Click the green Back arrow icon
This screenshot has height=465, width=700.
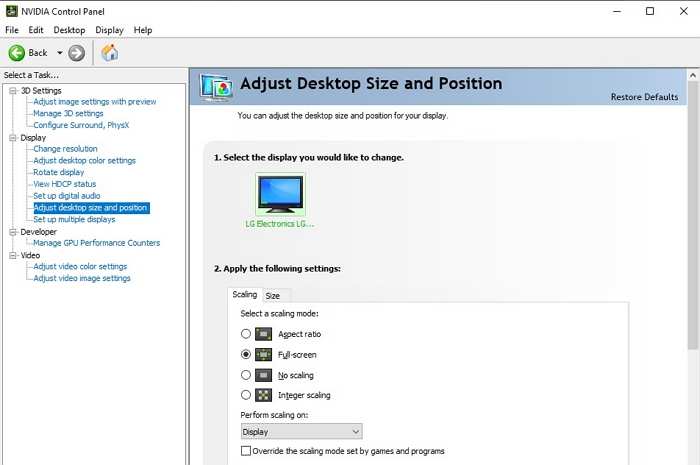17,53
